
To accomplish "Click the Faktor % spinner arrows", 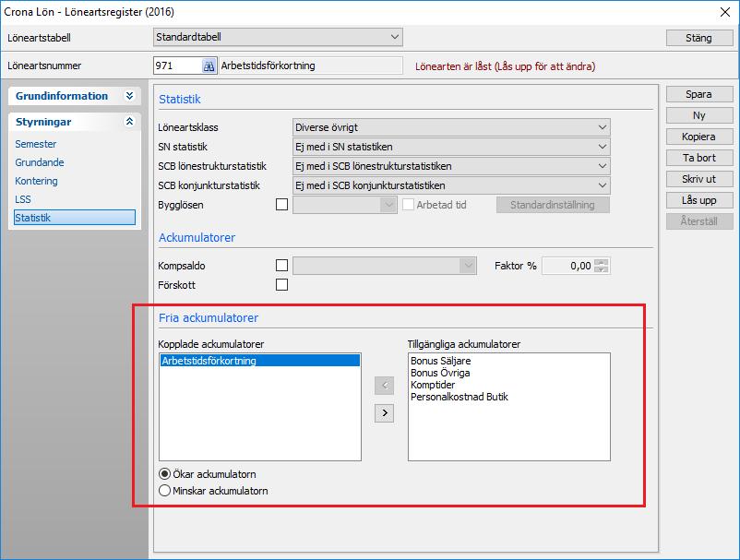I will 602,266.
